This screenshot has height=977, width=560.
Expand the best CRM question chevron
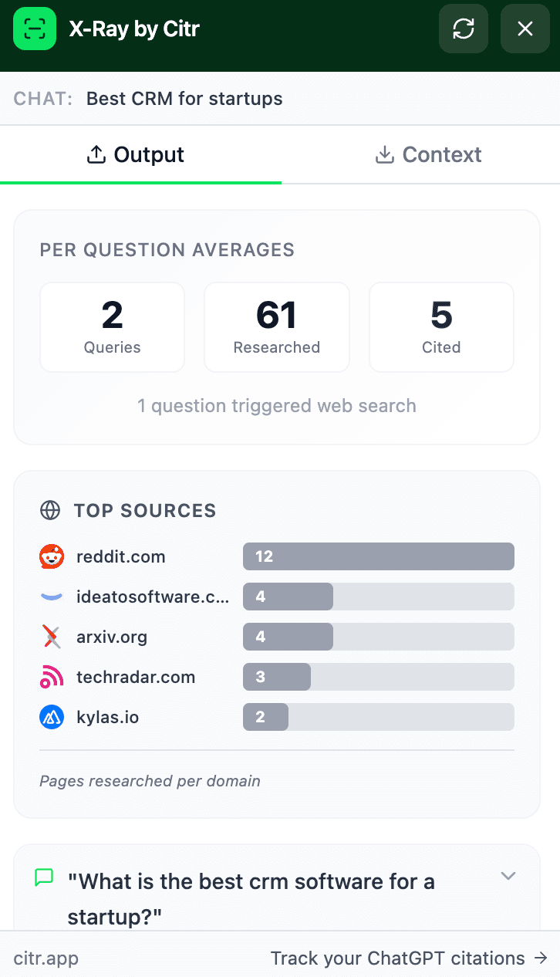click(x=508, y=875)
